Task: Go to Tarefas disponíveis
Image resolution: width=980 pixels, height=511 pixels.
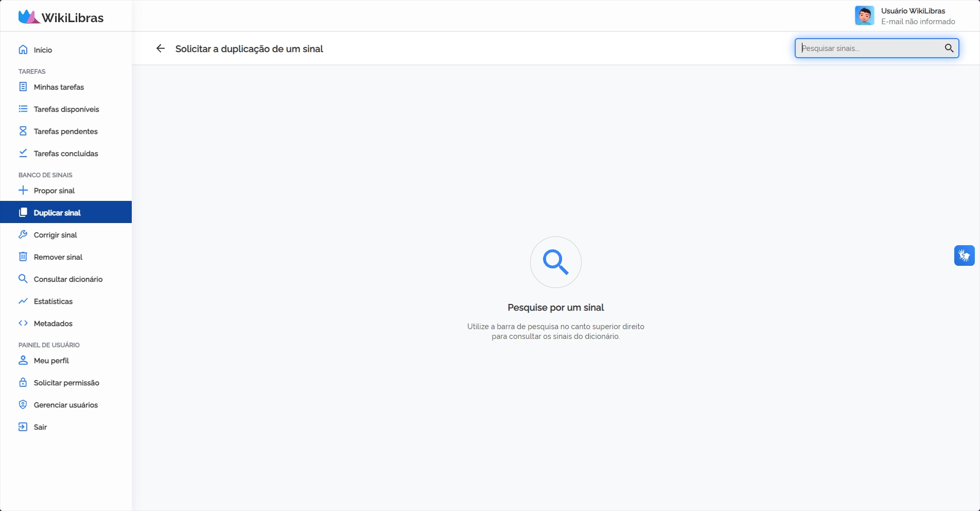Action: (66, 109)
